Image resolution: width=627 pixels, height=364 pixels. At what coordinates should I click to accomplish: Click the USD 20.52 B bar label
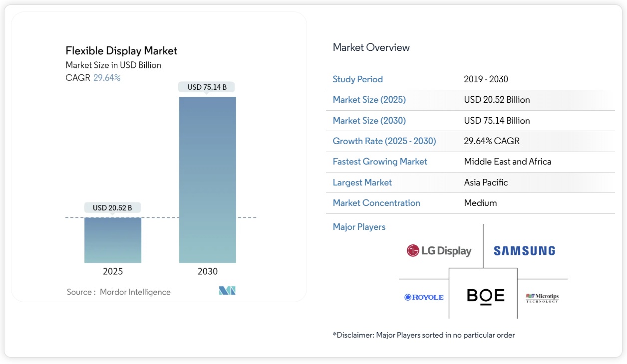tap(112, 208)
